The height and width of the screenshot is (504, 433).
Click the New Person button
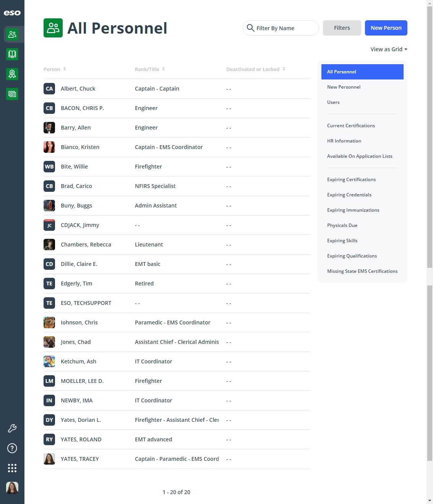point(386,28)
